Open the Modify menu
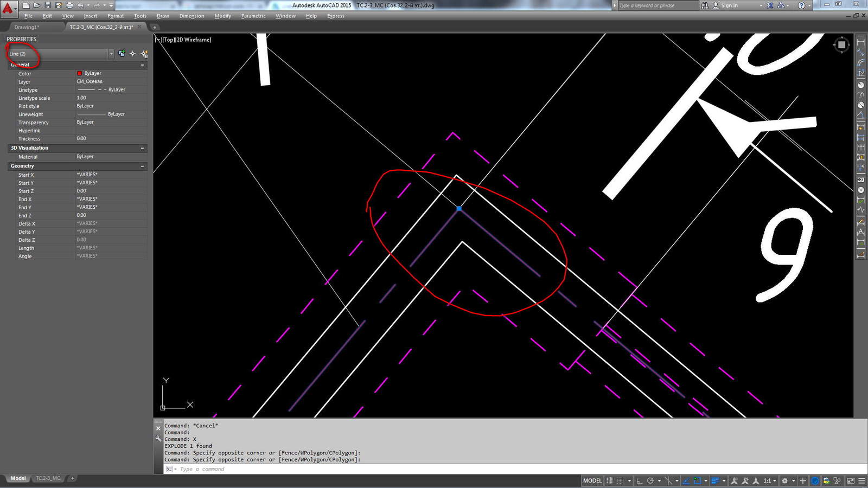868x488 pixels. click(x=222, y=16)
